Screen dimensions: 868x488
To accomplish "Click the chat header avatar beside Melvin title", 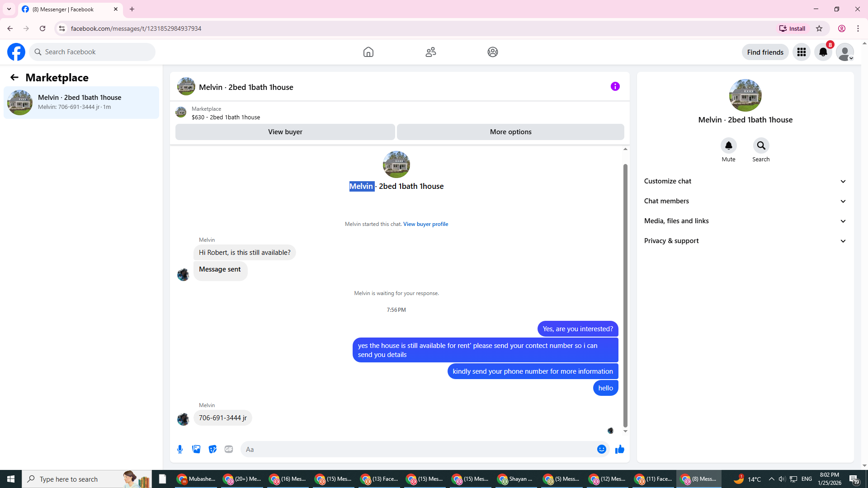I will tap(186, 86).
